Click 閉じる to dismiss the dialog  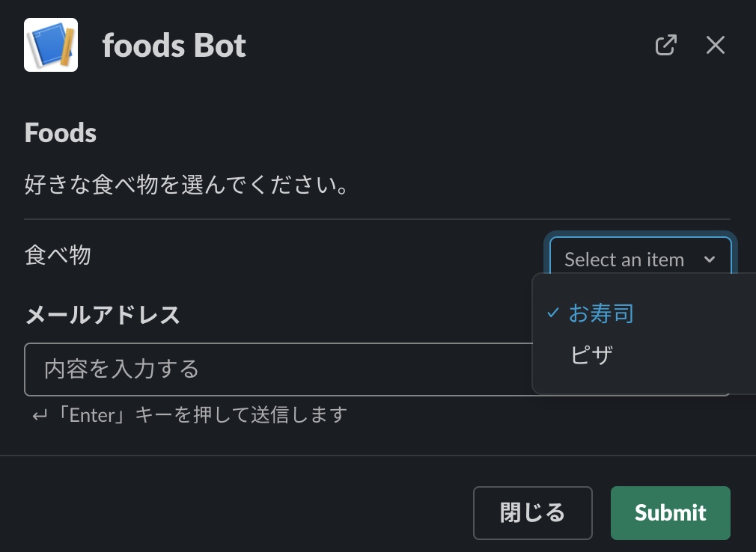pyautogui.click(x=533, y=513)
